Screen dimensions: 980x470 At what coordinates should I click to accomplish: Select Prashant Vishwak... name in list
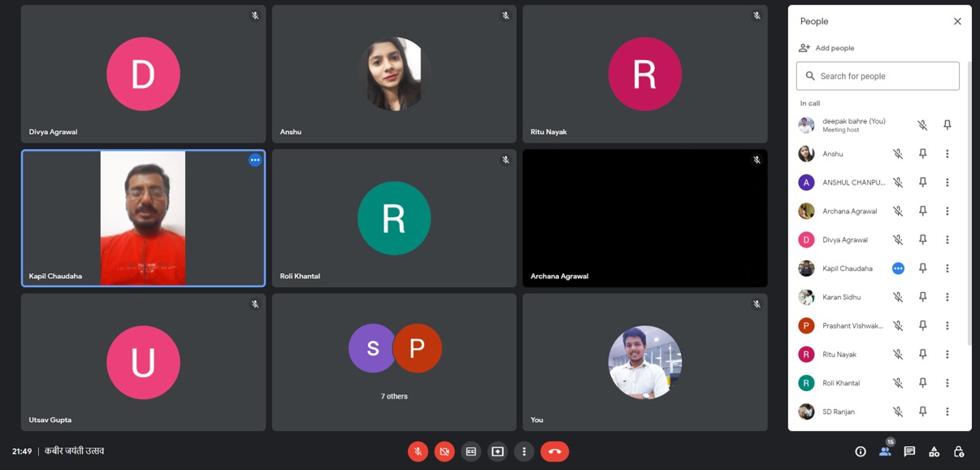pos(852,325)
